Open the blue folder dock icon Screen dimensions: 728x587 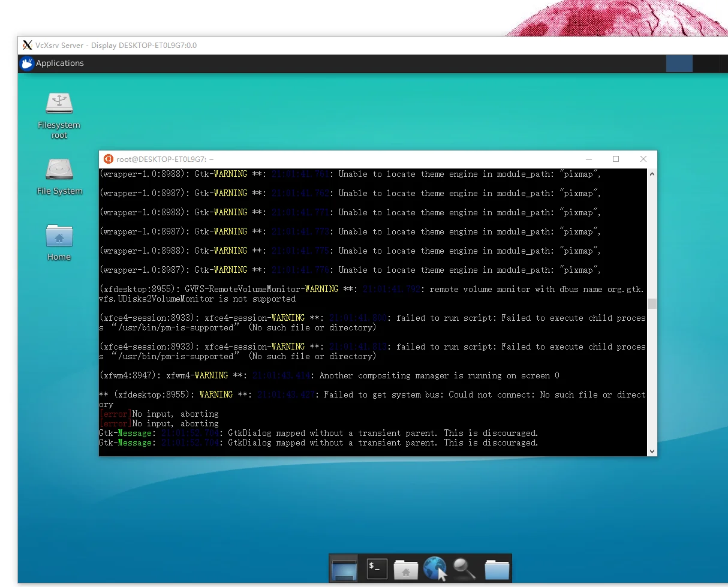[497, 569]
